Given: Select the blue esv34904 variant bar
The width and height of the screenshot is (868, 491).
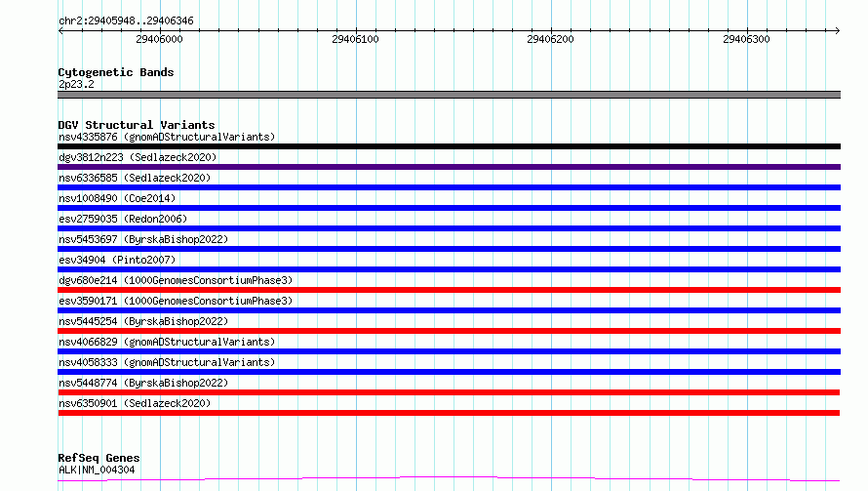Looking at the screenshot, I should coord(449,269).
